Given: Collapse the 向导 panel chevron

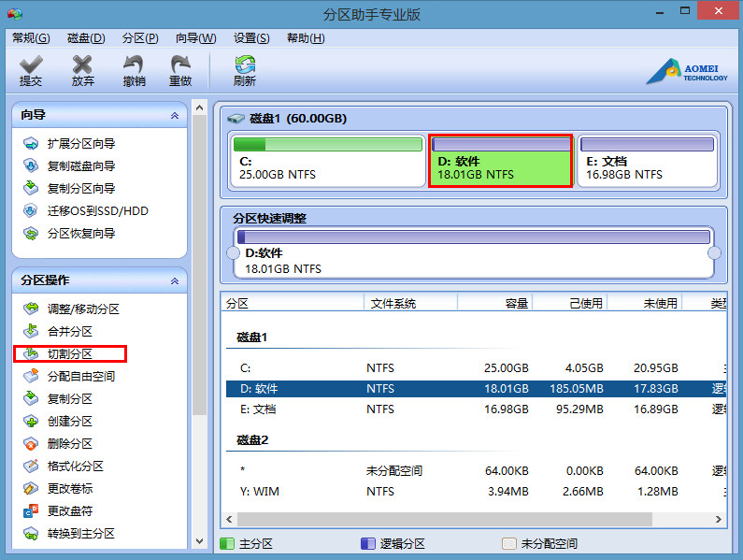Looking at the screenshot, I should point(174,115).
